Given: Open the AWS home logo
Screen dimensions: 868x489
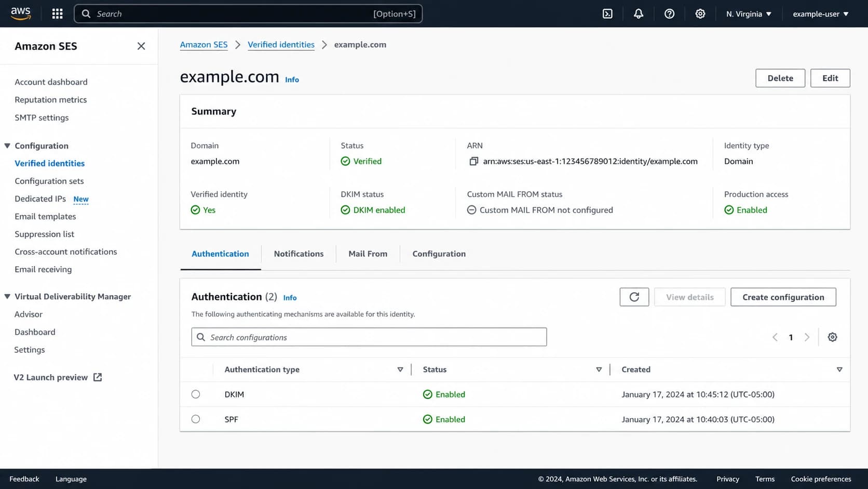Looking at the screenshot, I should point(21,14).
